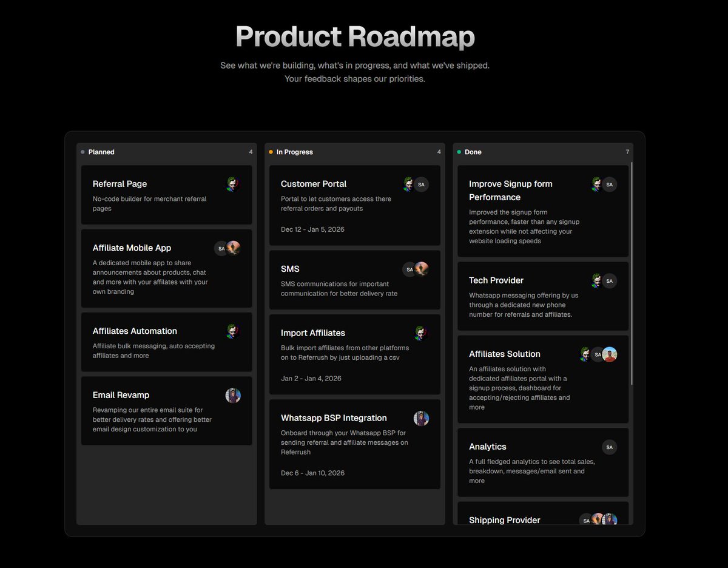728x568 pixels.
Task: Open the Affiliate Mobile App card title
Action: pyautogui.click(x=132, y=248)
